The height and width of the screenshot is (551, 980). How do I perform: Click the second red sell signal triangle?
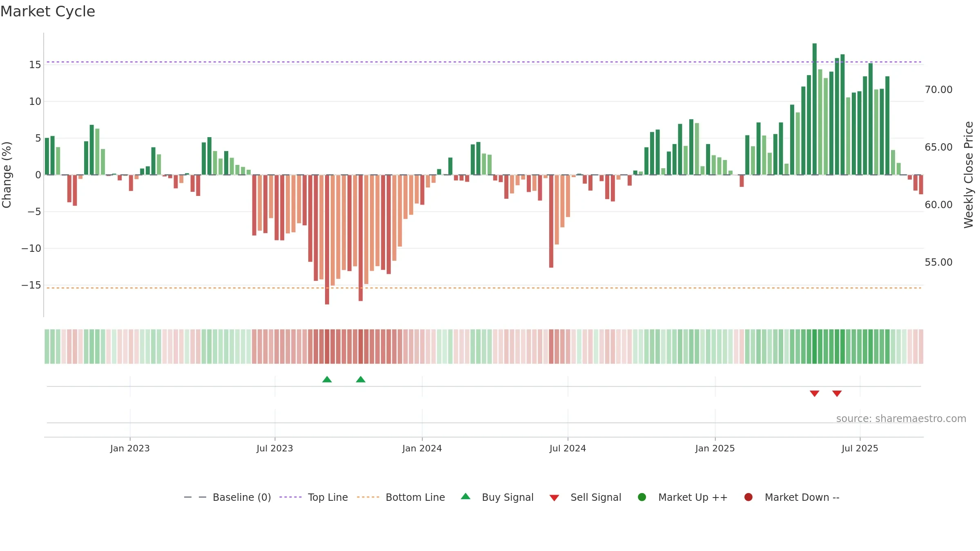click(x=837, y=393)
